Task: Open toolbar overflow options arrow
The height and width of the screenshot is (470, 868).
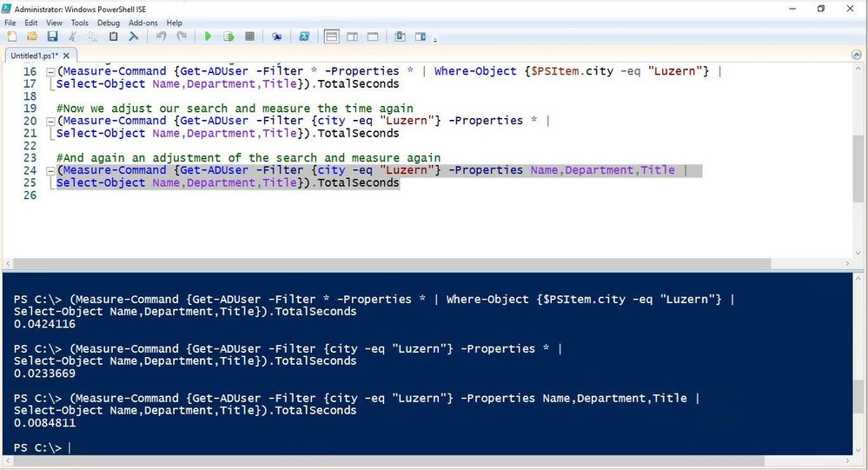Action: click(x=435, y=40)
